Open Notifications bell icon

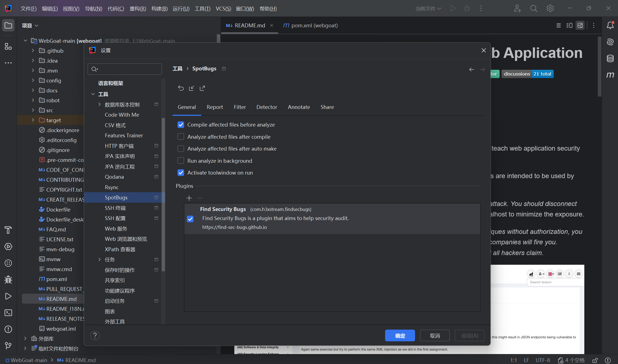pyautogui.click(x=610, y=25)
